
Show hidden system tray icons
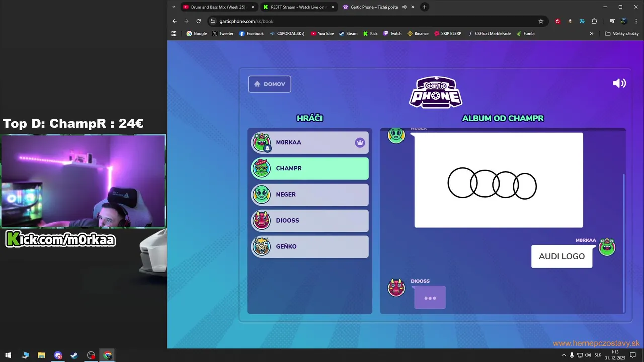coord(563,355)
